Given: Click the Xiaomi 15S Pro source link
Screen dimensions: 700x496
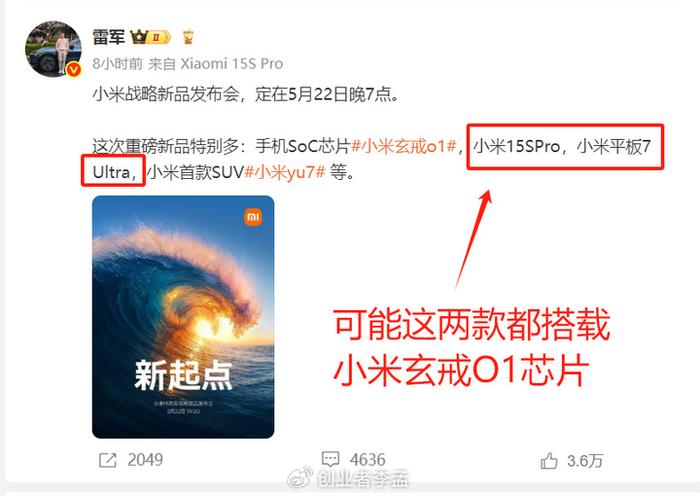Looking at the screenshot, I should [232, 64].
